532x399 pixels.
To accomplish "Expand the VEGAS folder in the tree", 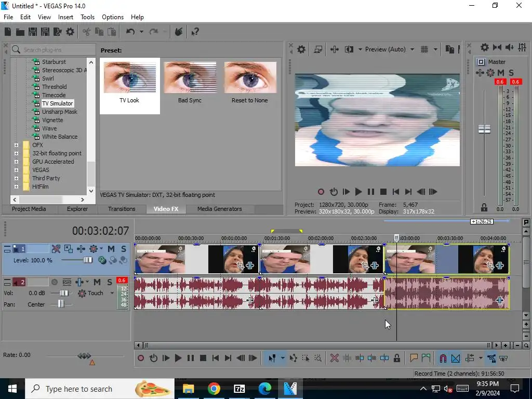I will (x=16, y=170).
